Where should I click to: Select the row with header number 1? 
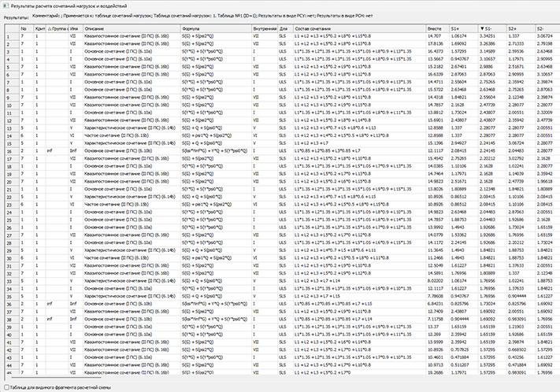click(x=8, y=36)
